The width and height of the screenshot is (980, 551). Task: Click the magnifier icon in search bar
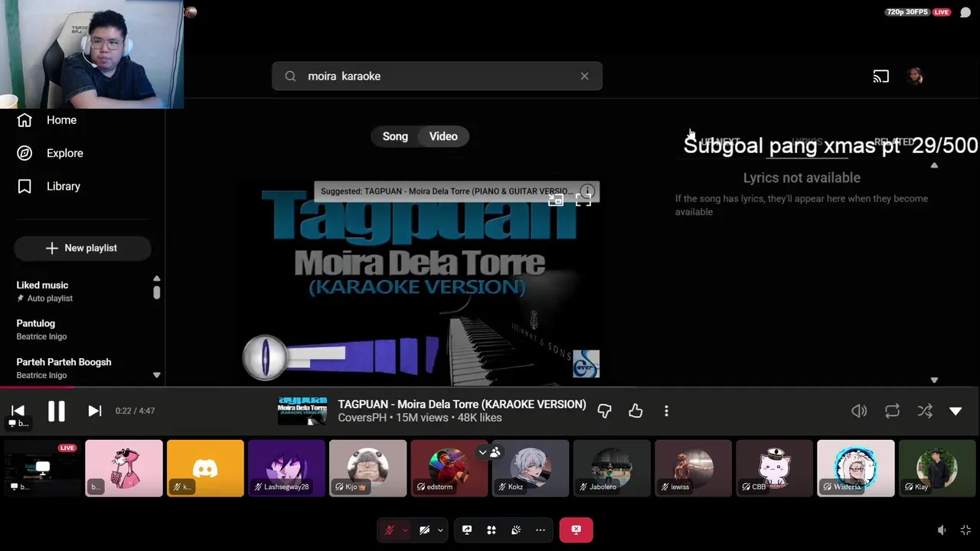coord(290,76)
